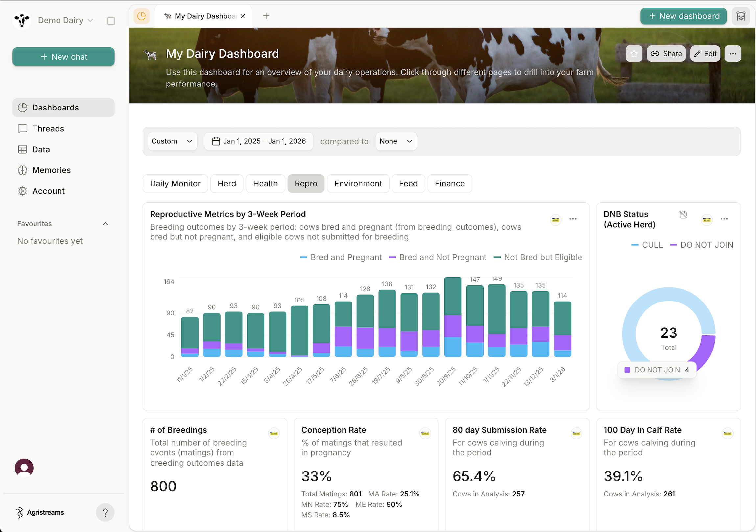Select the My Dairy Dashboard browser tab

click(x=203, y=16)
